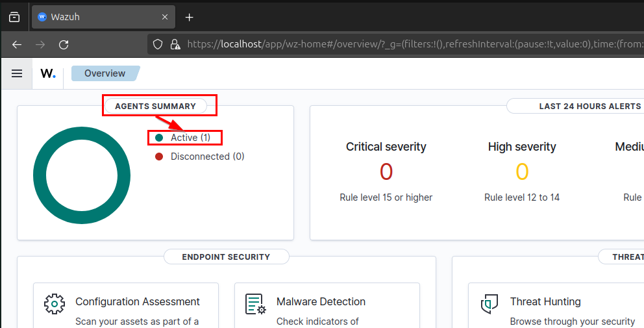
Task: Open a new browser tab with plus
Action: tap(190, 18)
